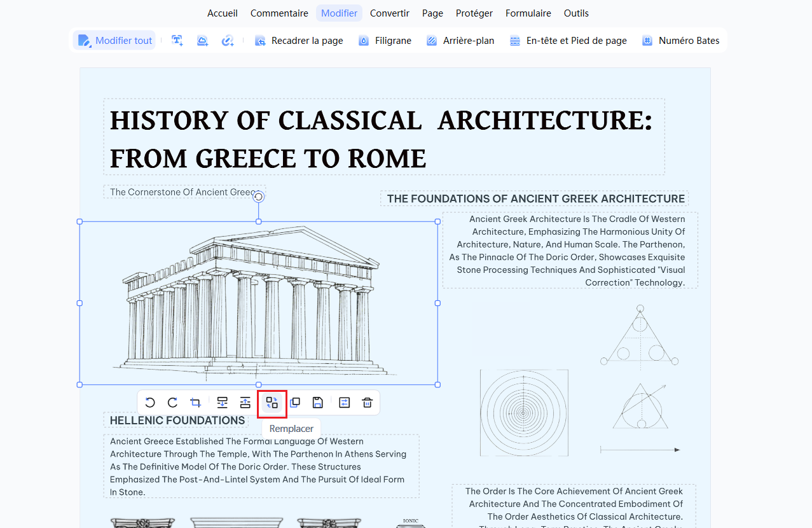
Task: Rotate image clockwise in floating toolbar
Action: pos(172,403)
